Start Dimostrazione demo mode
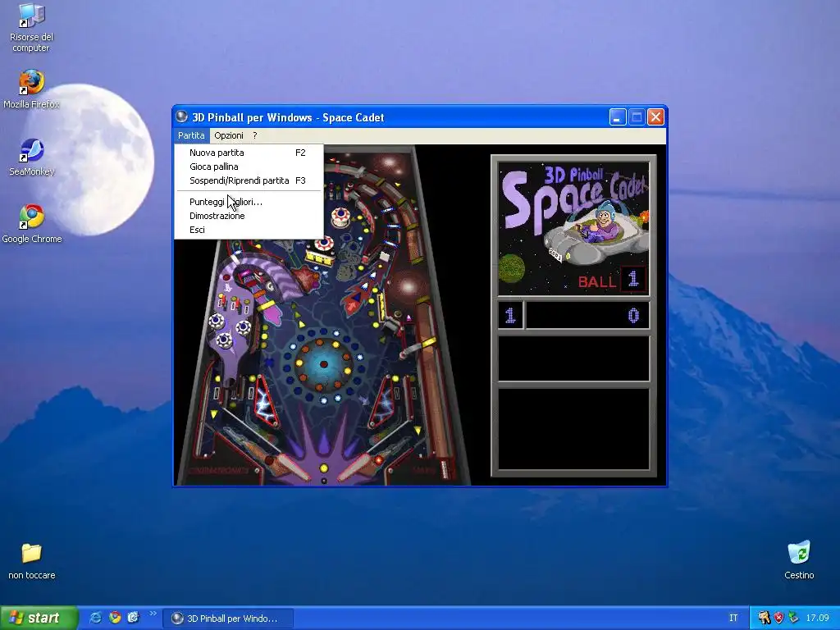The width and height of the screenshot is (840, 630). click(x=249, y=216)
